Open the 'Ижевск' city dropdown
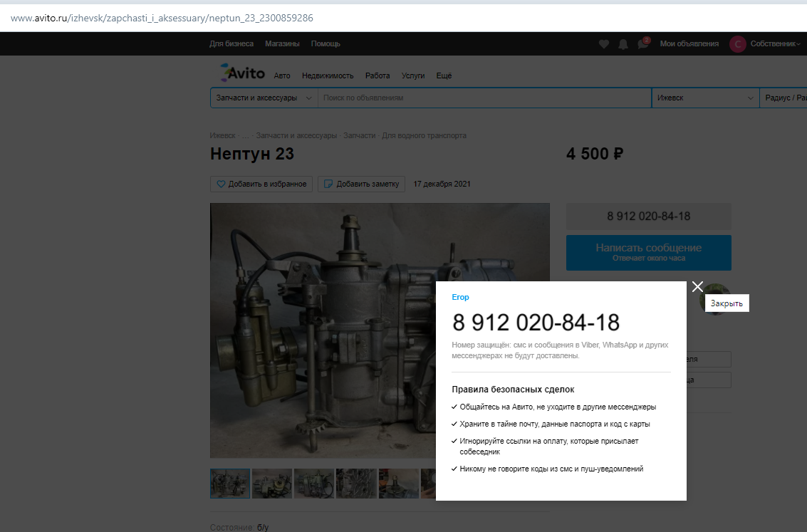The height and width of the screenshot is (532, 807). [705, 98]
